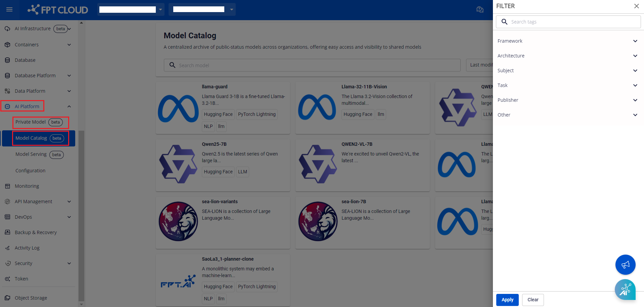This screenshot has height=307, width=644.
Task: Go to Monitoring section
Action: (27, 186)
